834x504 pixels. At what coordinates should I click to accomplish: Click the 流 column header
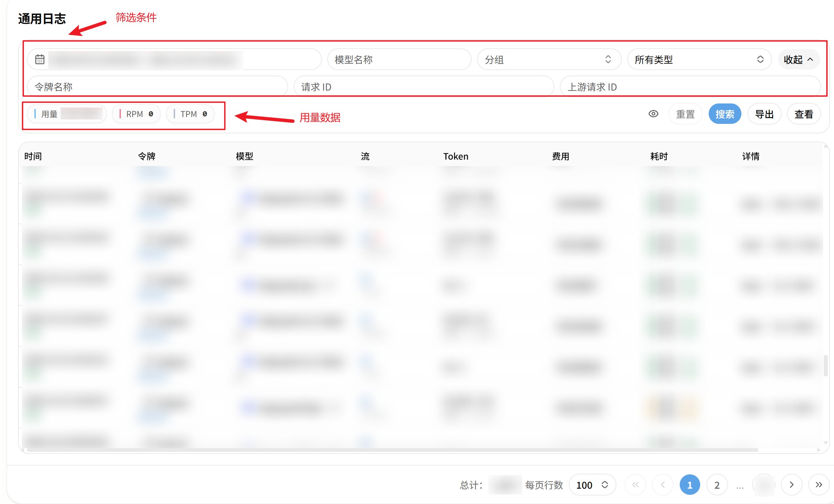coord(365,156)
